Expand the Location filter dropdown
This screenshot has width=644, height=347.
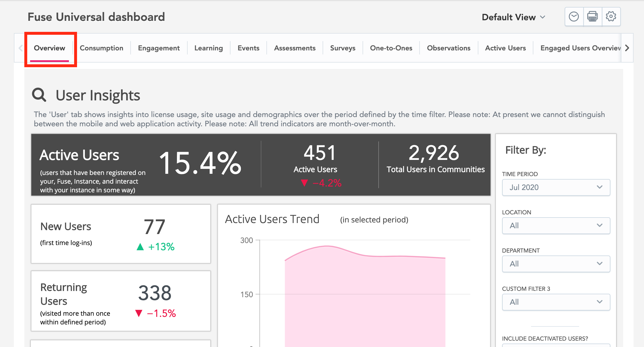coord(556,226)
